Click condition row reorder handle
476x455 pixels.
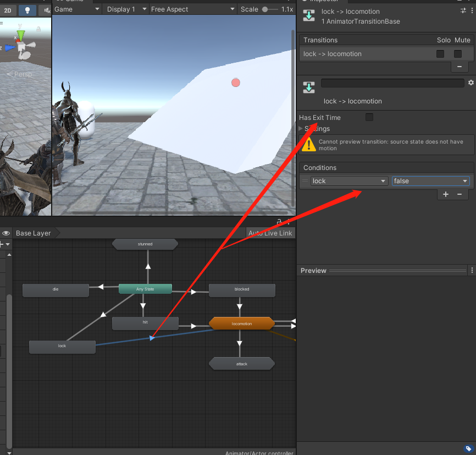305,181
